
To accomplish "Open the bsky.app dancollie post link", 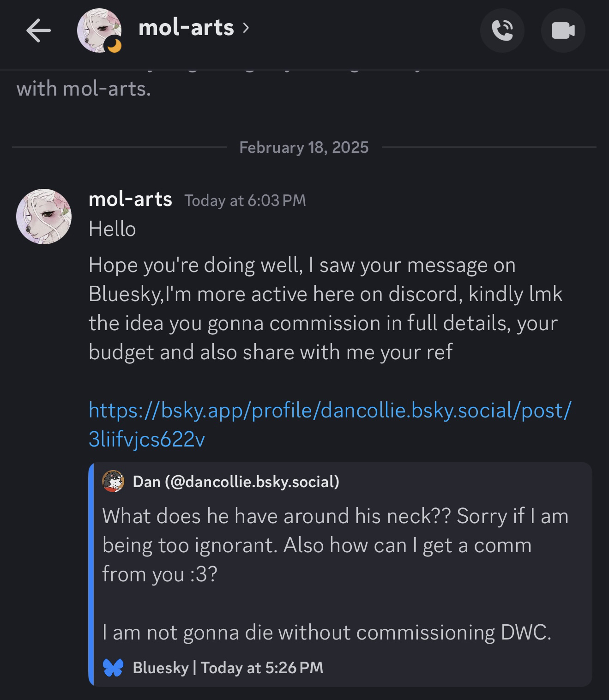I will click(x=329, y=424).
